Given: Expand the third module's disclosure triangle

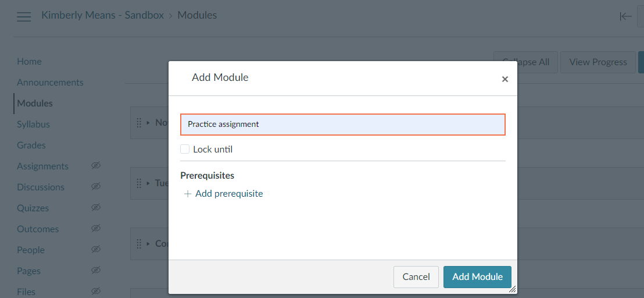Looking at the screenshot, I should (148, 243).
